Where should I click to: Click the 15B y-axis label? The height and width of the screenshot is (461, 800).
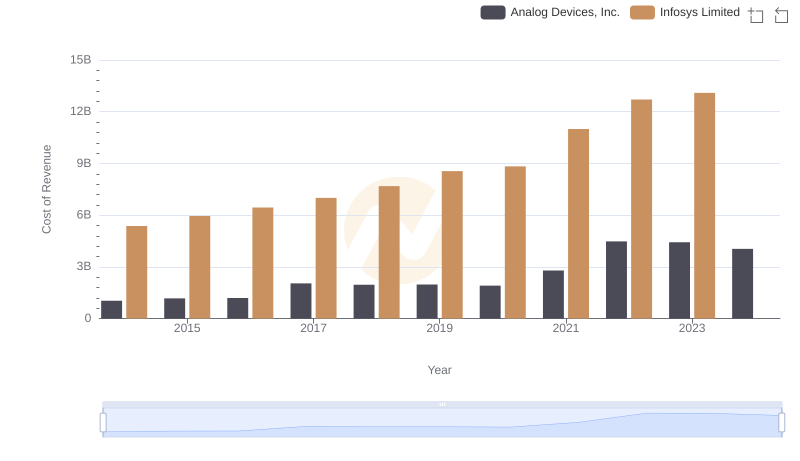coord(81,60)
